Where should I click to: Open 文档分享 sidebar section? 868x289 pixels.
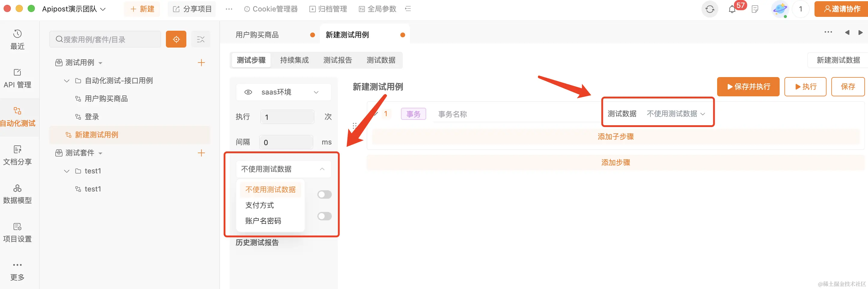tap(17, 155)
